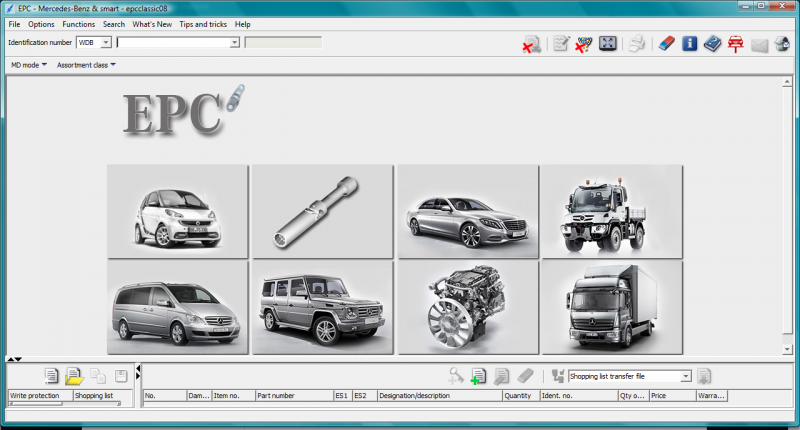Open the Tips and tricks menu
This screenshot has width=800, height=430.
201,24
